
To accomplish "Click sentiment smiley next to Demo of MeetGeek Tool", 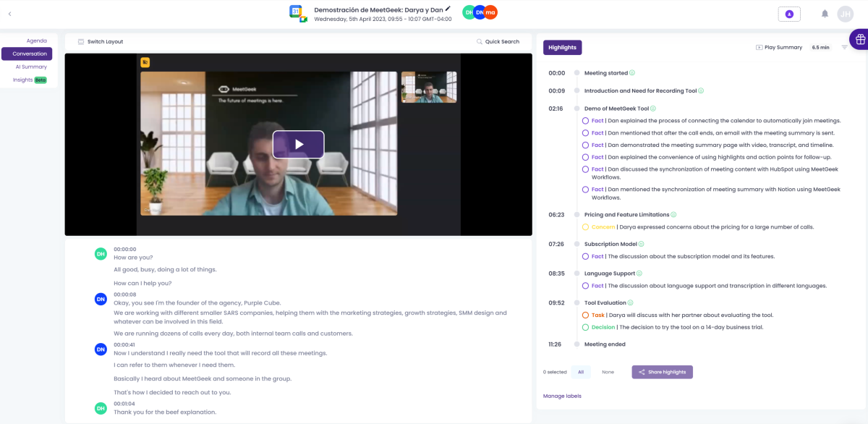I will point(653,109).
